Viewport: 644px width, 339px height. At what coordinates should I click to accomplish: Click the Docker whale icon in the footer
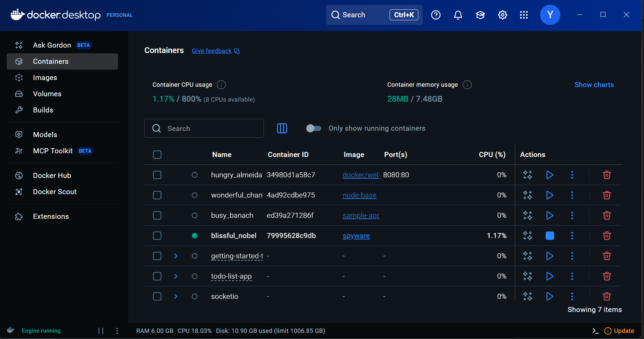11,330
